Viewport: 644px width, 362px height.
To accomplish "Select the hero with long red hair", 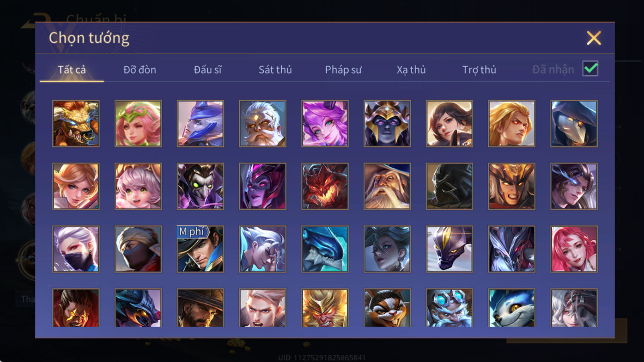I will click(574, 249).
